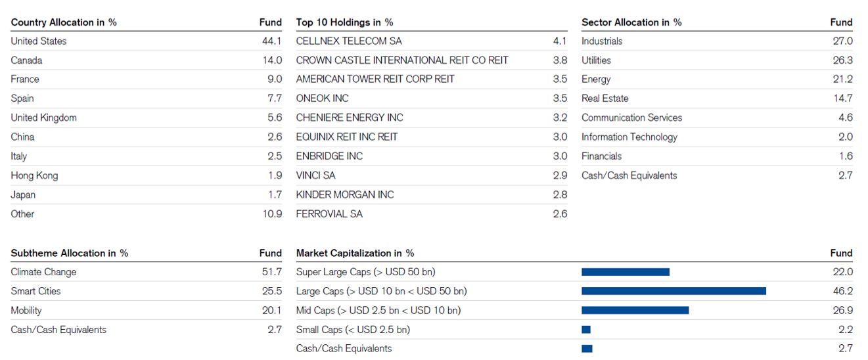Click the Mobility subtheme label
Image resolution: width=868 pixels, height=360 pixels.
26,310
